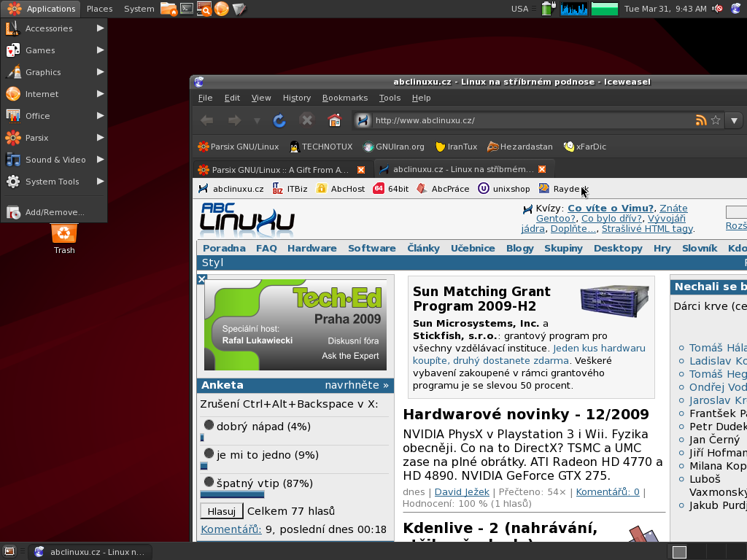Image resolution: width=747 pixels, height=560 pixels.
Task: Open the Trash on the desktop
Action: [64, 239]
